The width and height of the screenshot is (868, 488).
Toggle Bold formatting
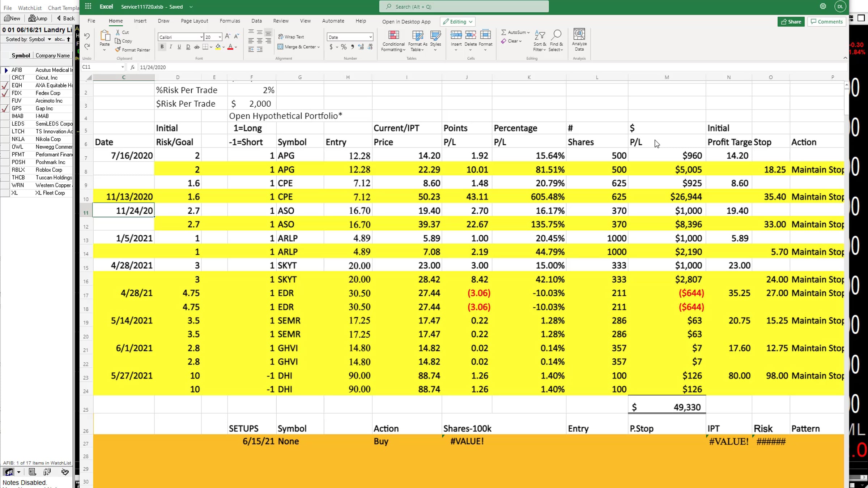pyautogui.click(x=162, y=47)
